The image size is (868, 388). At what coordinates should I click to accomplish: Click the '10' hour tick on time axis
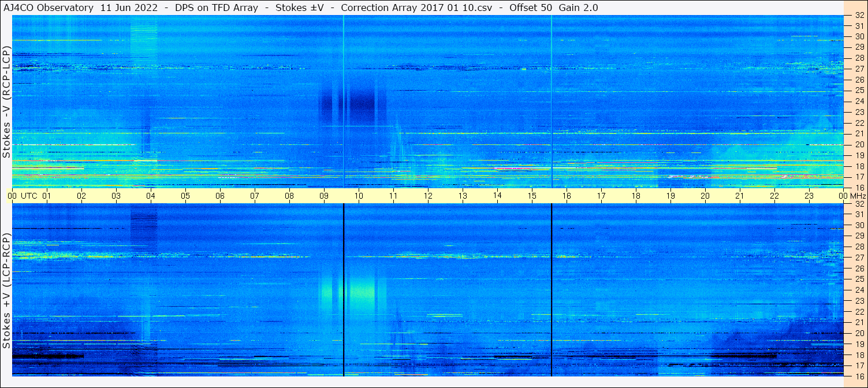[359, 196]
